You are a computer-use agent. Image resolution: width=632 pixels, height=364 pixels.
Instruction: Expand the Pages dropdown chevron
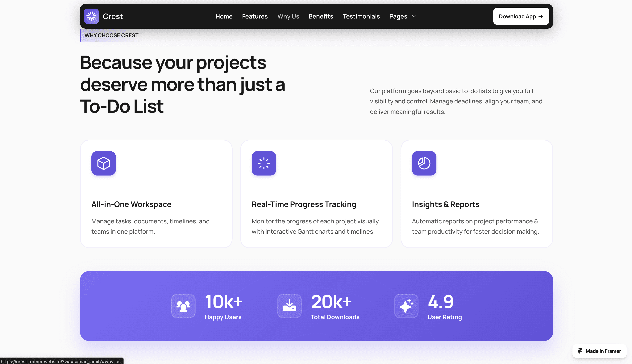pos(414,16)
